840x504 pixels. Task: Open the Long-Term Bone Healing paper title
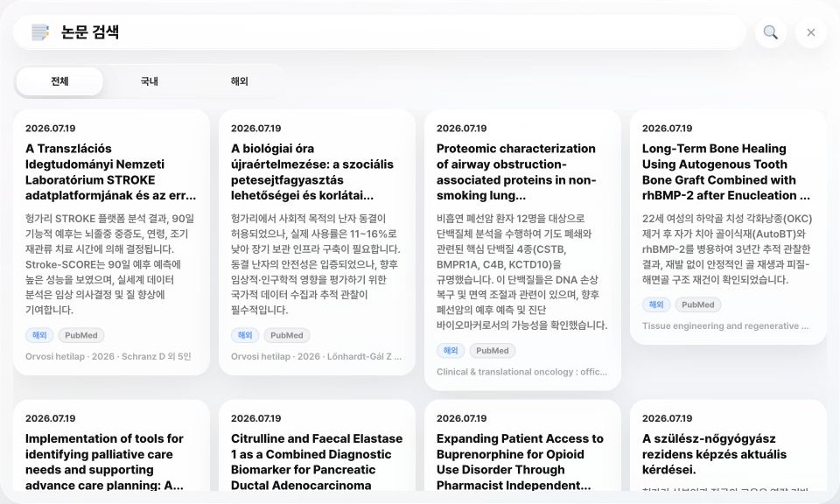pos(726,171)
